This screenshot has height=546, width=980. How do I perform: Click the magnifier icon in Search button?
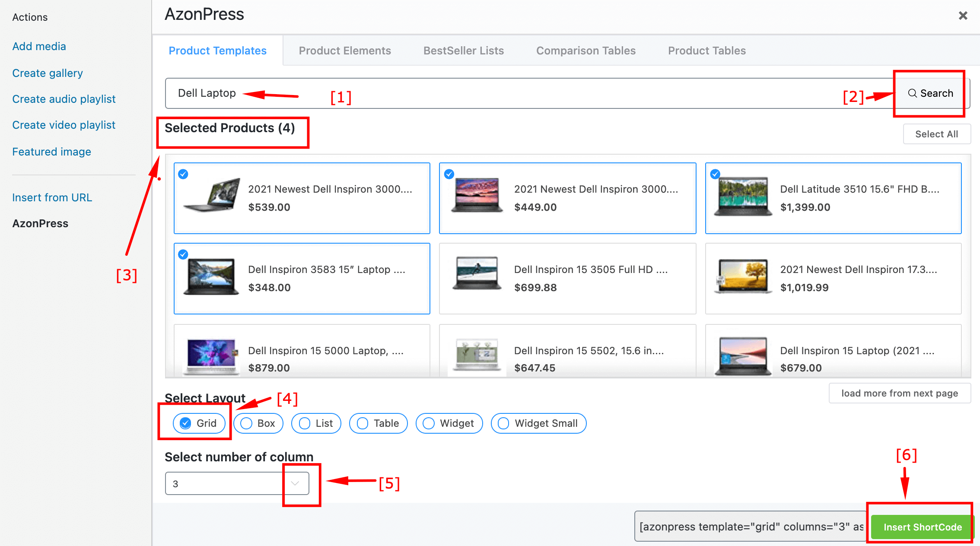click(912, 93)
